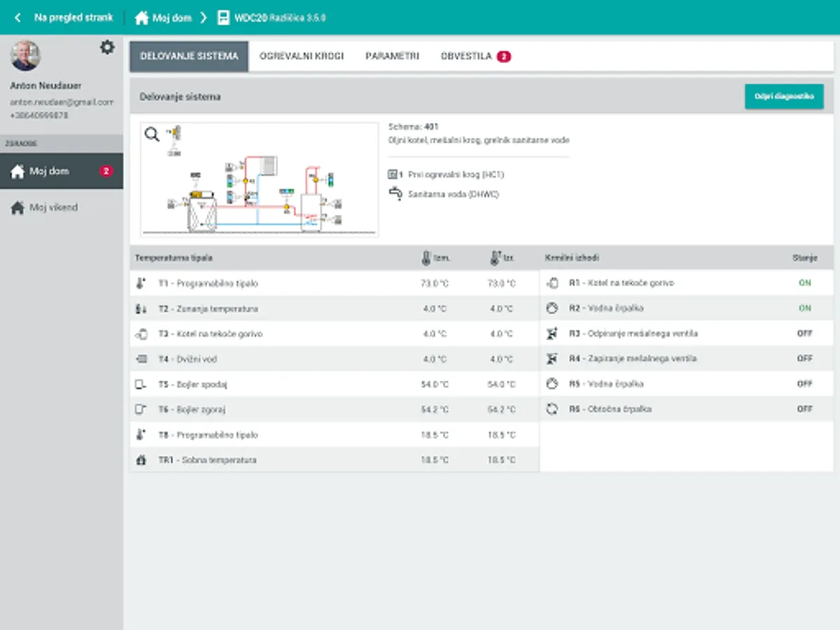Open Na pregled strank link
This screenshot has height=630, width=840.
click(x=73, y=17)
